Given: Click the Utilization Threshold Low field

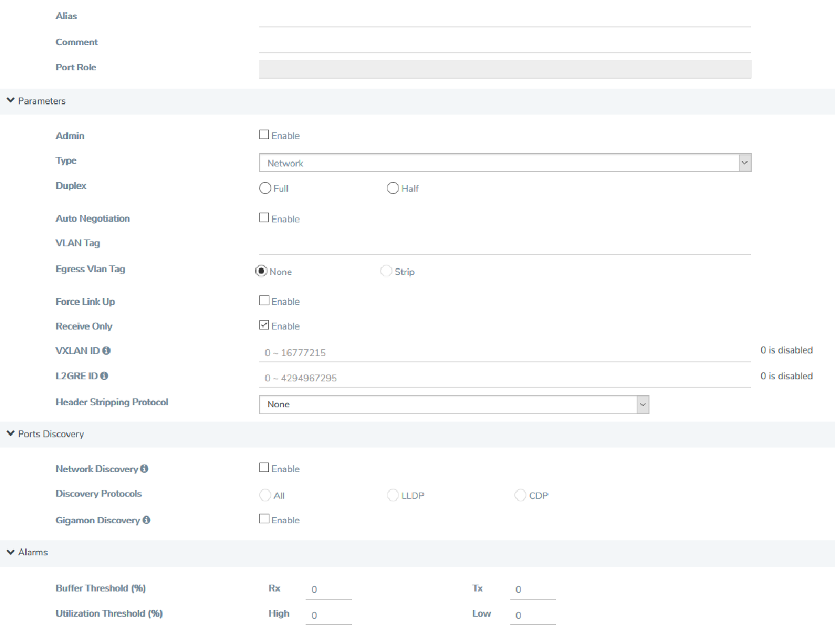Looking at the screenshot, I should (x=532, y=615).
